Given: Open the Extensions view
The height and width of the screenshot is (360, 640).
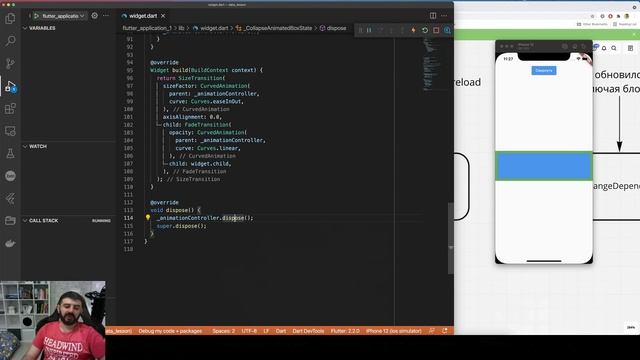Looking at the screenshot, I should coord(10,109).
